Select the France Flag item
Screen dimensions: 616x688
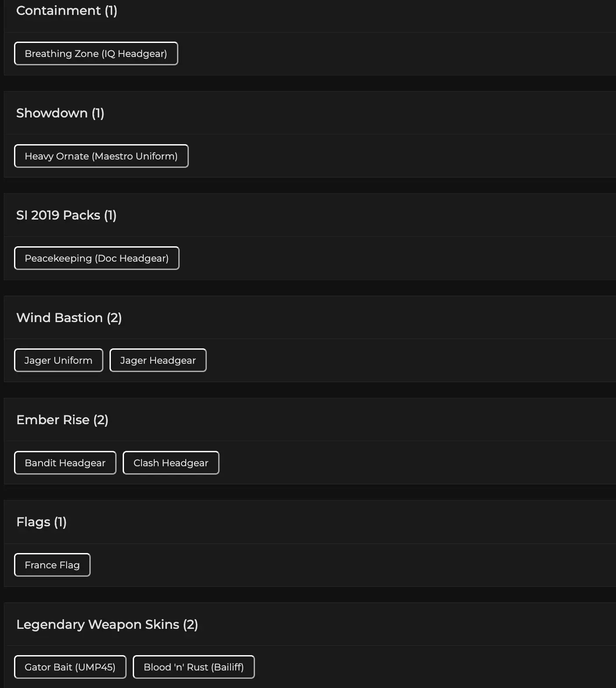(x=52, y=565)
